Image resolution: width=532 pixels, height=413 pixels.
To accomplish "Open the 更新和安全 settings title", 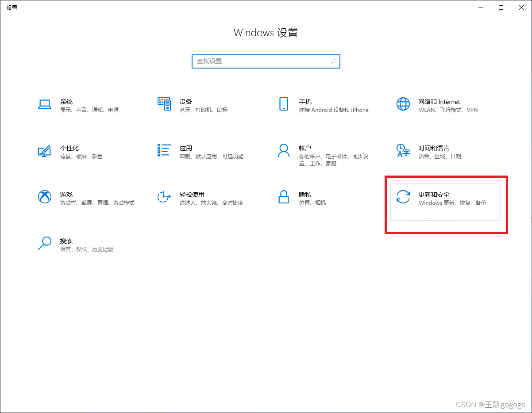I will click(x=434, y=195).
